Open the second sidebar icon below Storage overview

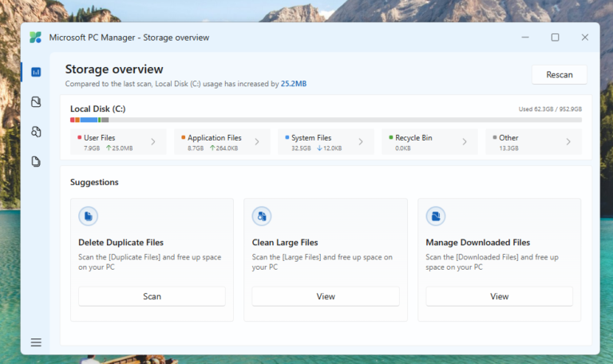pos(36,102)
